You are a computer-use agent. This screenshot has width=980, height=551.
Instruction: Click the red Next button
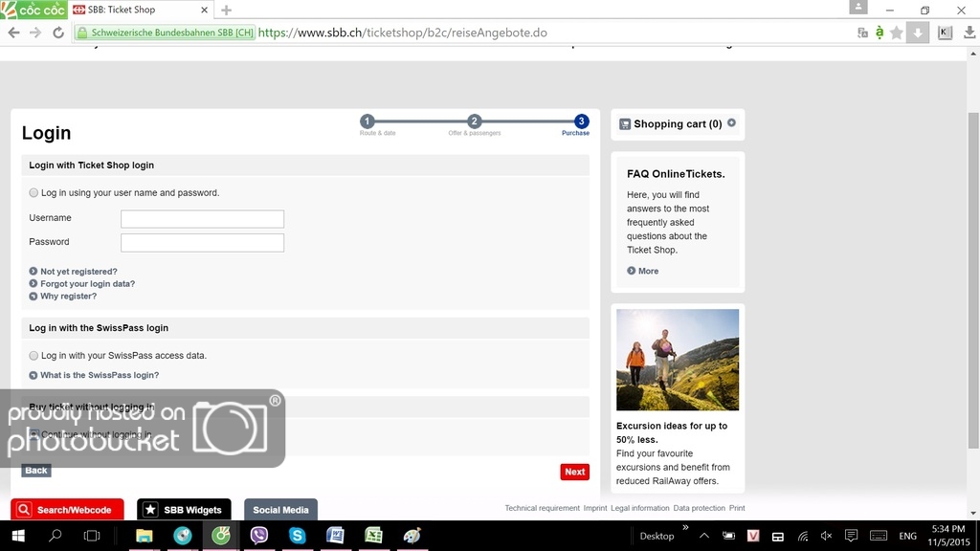tap(575, 472)
